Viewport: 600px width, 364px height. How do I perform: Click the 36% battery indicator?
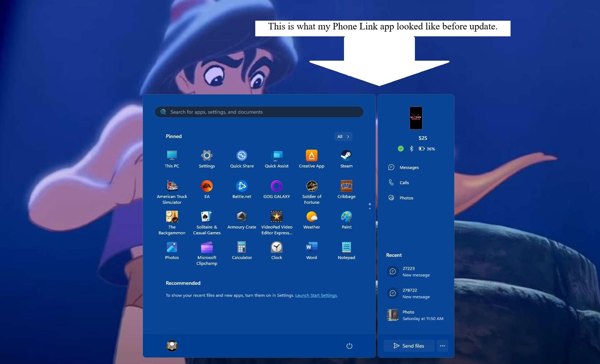(427, 149)
